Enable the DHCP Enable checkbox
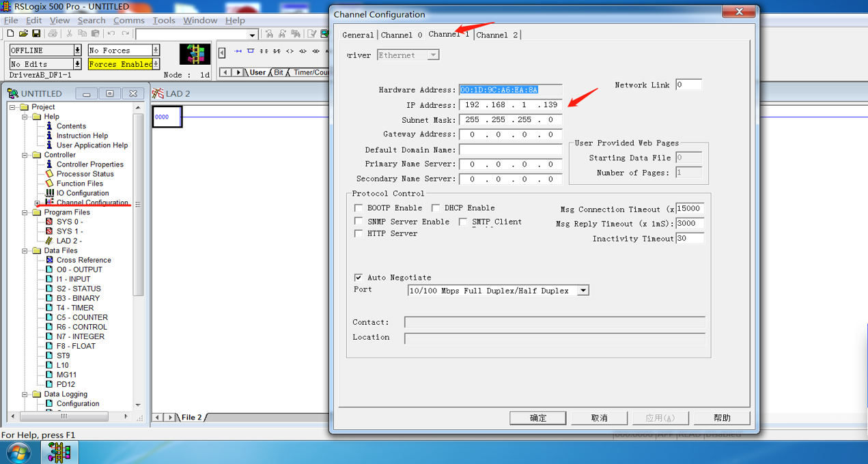This screenshot has width=868, height=464. (x=436, y=208)
